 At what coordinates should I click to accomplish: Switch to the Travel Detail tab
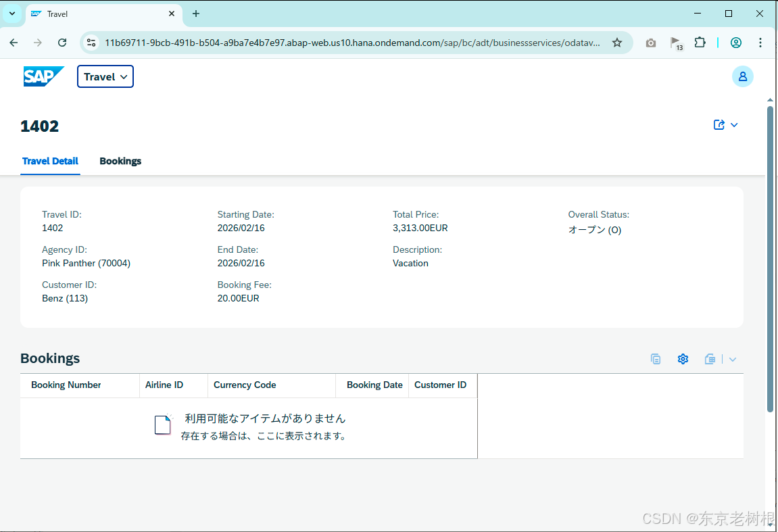point(50,161)
